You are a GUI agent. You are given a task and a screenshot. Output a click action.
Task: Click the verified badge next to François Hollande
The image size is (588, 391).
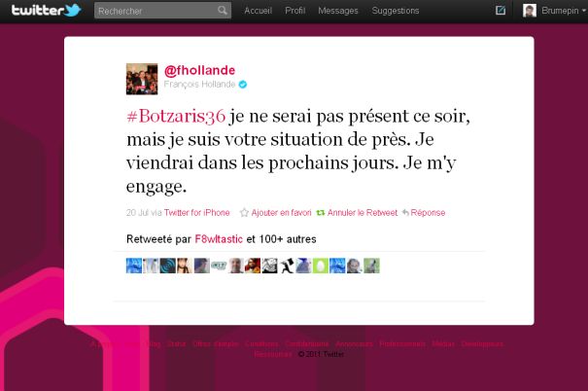pyautogui.click(x=243, y=85)
